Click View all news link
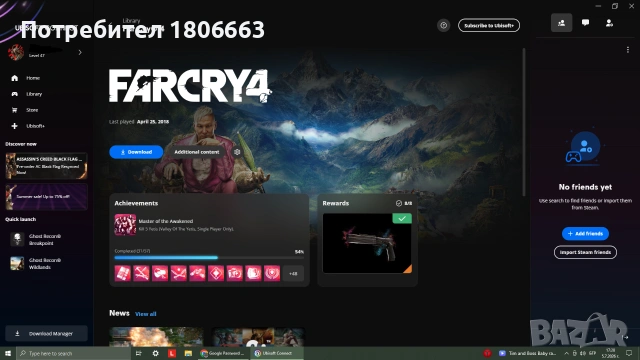The height and width of the screenshot is (360, 640). coord(145,314)
